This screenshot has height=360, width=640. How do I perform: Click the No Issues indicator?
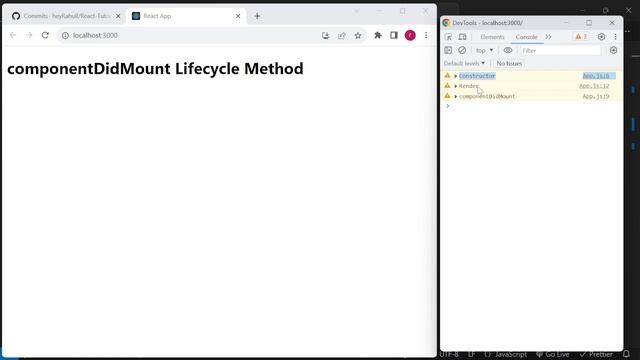coord(509,63)
